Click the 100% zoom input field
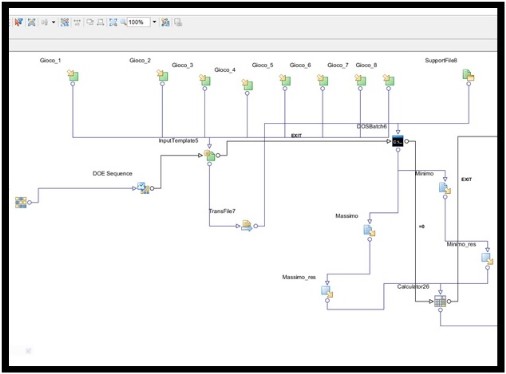Viewport: 506px width, 374px height. 138,22
